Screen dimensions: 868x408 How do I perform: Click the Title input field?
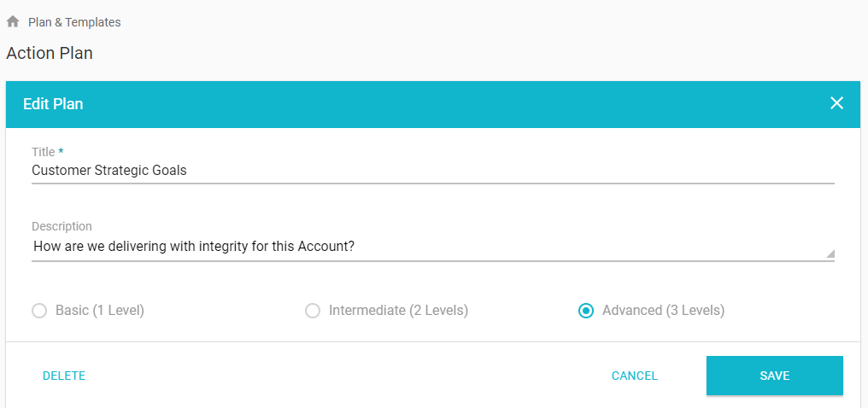[432, 171]
